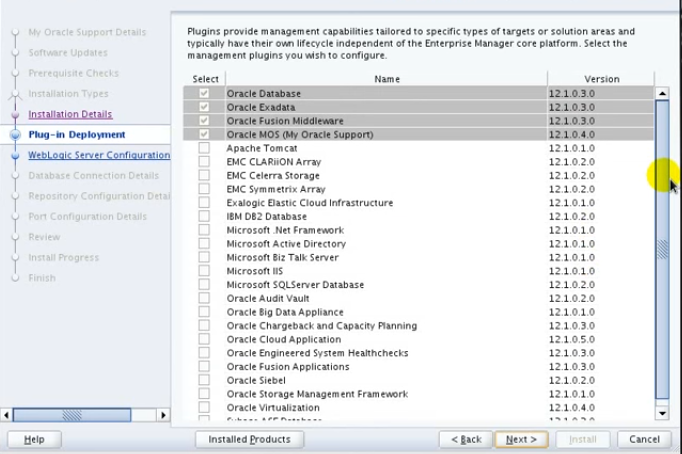Enable Oracle Chargeback and Capacity Planning checkbox
The width and height of the screenshot is (682, 454).
point(204,325)
